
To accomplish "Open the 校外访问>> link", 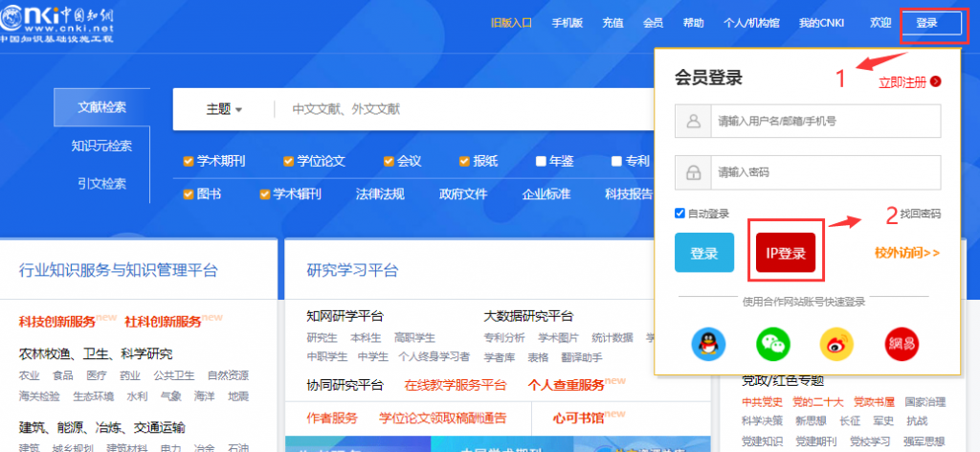I will coord(907,253).
